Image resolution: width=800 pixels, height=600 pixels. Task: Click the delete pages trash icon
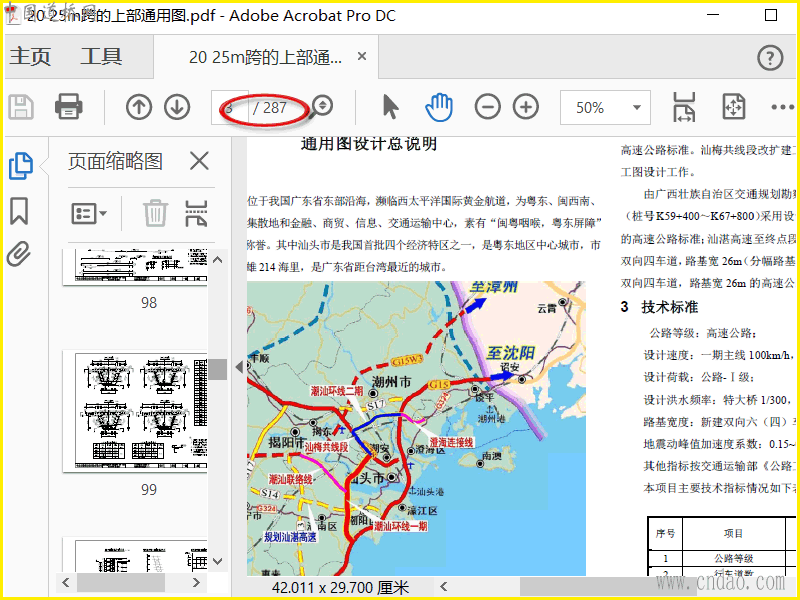155,213
